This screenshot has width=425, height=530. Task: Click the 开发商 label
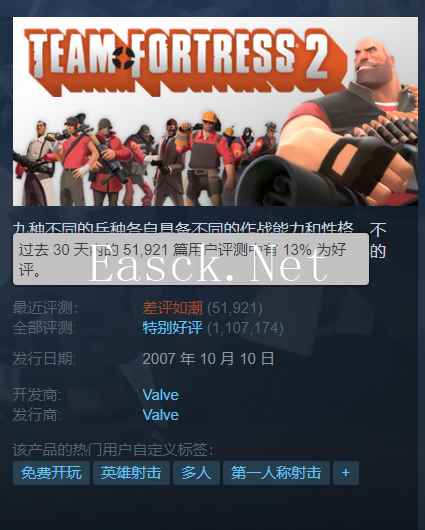(x=37, y=395)
